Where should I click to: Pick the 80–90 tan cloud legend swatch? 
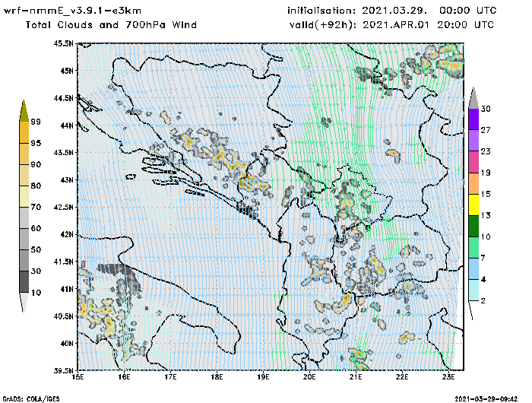pyautogui.click(x=24, y=175)
